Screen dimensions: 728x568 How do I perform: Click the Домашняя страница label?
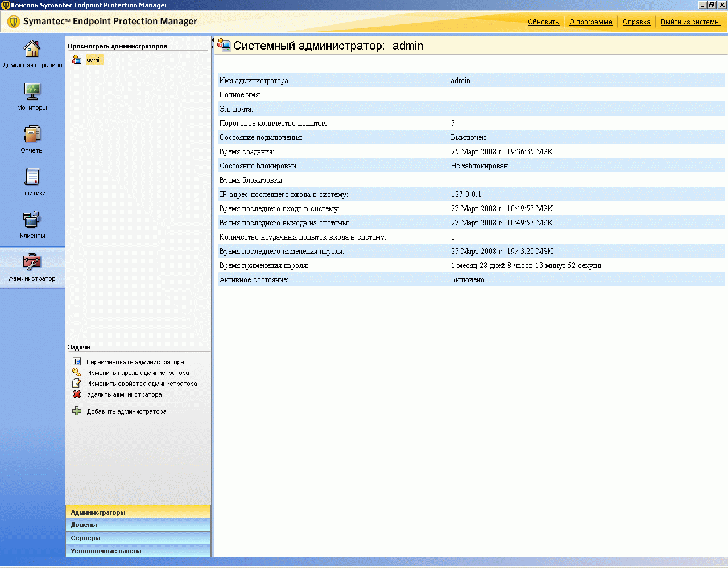click(32, 65)
